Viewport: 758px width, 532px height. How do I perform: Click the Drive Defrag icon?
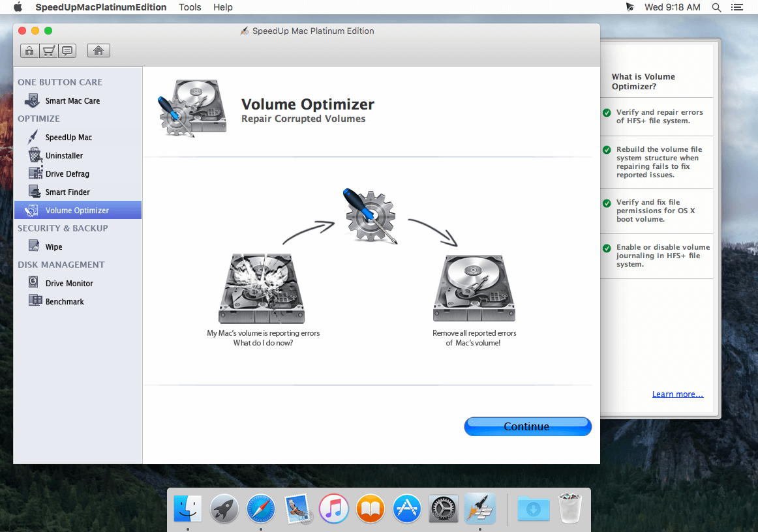click(x=35, y=173)
